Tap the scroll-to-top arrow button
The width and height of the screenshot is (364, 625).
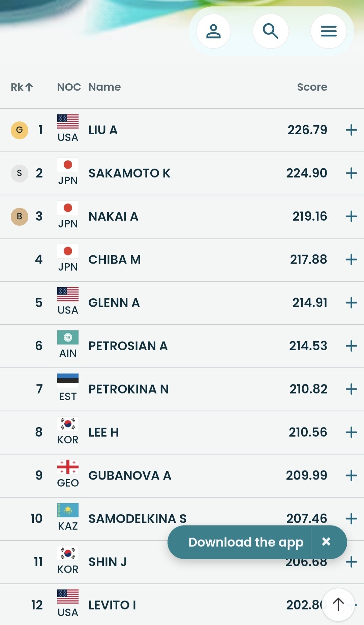(x=338, y=604)
